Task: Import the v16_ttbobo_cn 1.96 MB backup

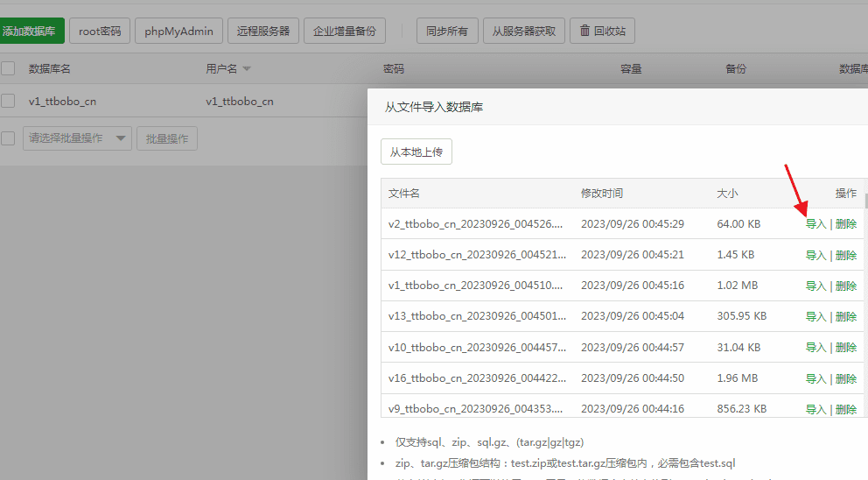Action: coord(815,378)
